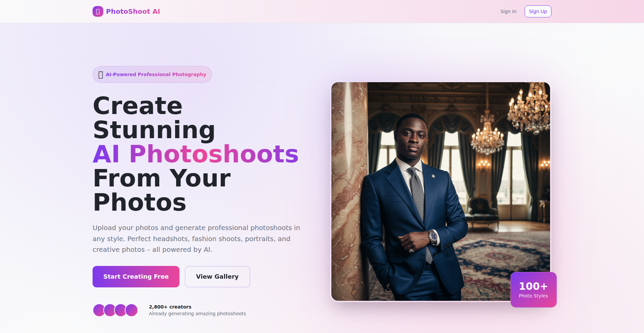This screenshot has width=644, height=333.
Task: Click the "Upload your photos and generate" paragraph
Action: click(x=197, y=239)
